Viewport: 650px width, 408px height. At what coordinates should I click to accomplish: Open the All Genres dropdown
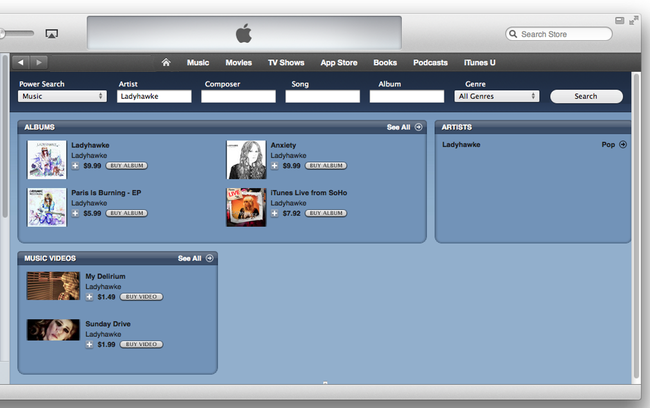(x=497, y=96)
